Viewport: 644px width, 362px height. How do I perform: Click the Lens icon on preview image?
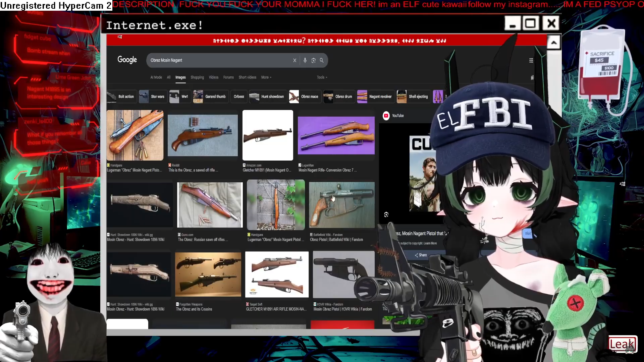[386, 215]
